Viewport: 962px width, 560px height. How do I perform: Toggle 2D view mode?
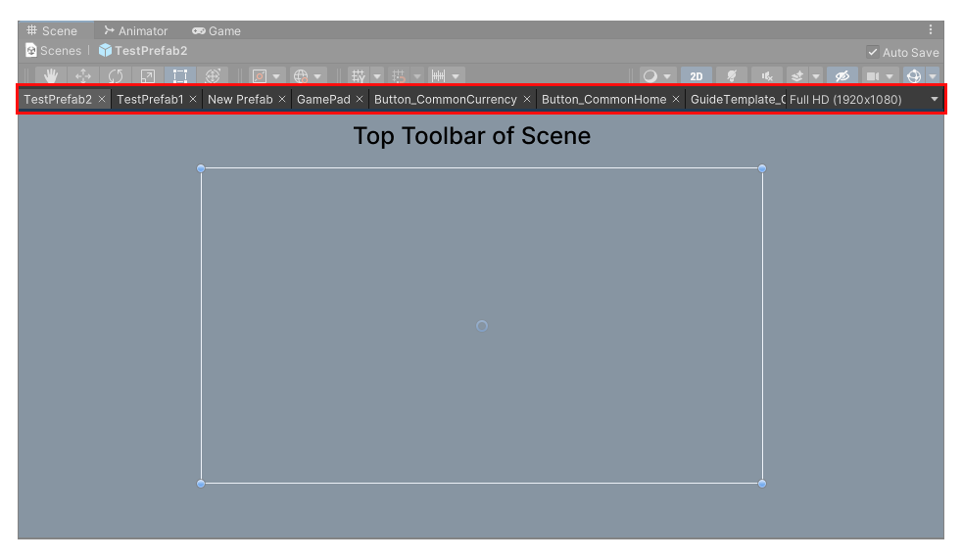pyautogui.click(x=697, y=75)
